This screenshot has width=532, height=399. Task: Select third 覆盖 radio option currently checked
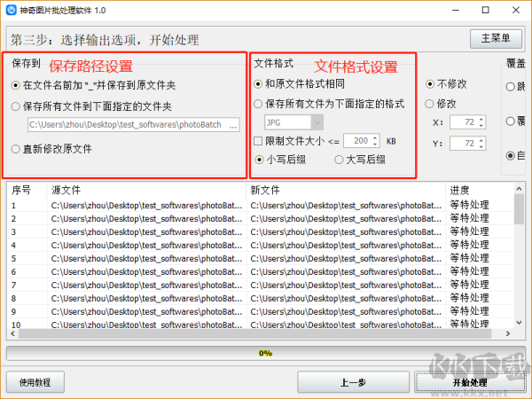[x=511, y=156]
